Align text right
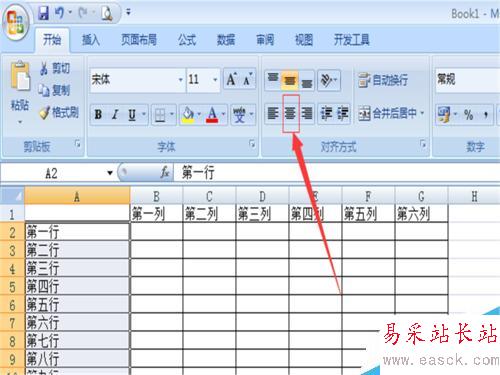Viewport: 500px width, 375px height. click(307, 114)
